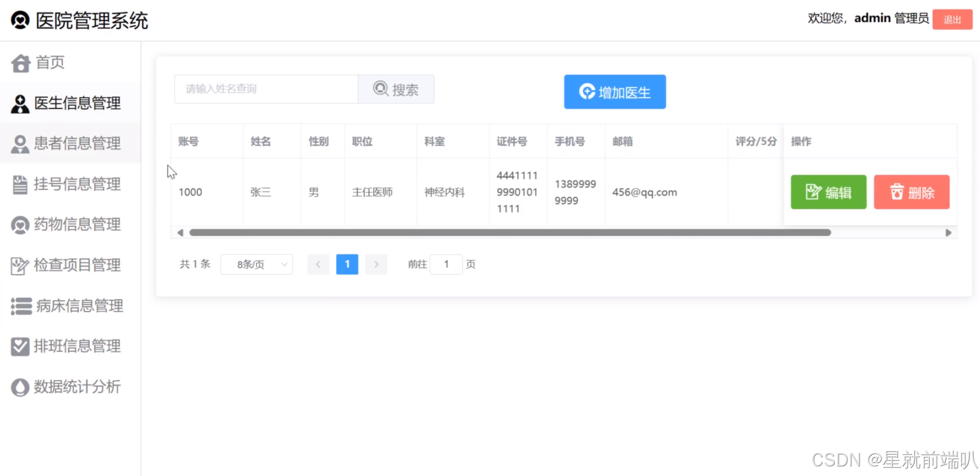This screenshot has height=476, width=980.
Task: Click the 搜索 search button
Action: point(396,89)
